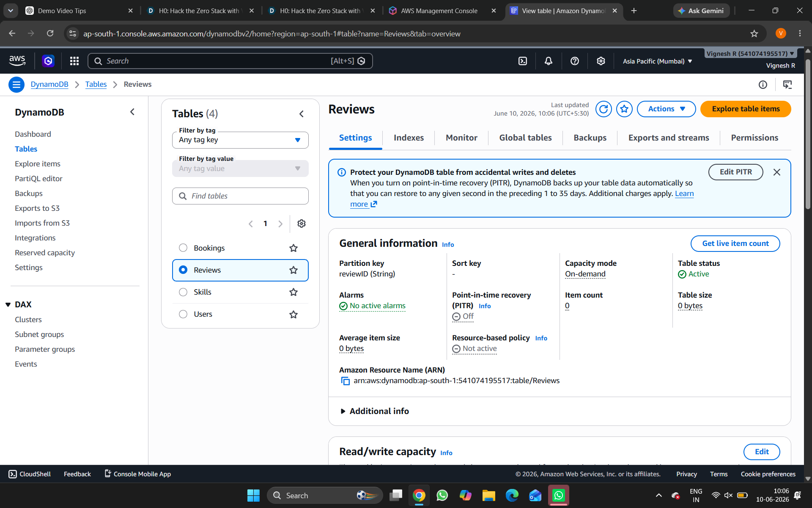Open the Asia Pacific (Mumbai) region selector
Image resolution: width=812 pixels, height=508 pixels.
coord(657,61)
